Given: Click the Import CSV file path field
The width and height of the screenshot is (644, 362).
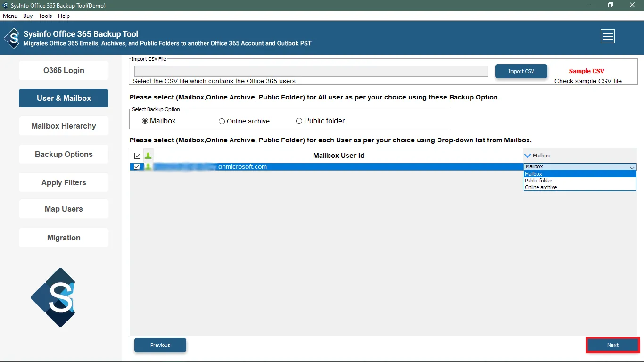Looking at the screenshot, I should 311,71.
